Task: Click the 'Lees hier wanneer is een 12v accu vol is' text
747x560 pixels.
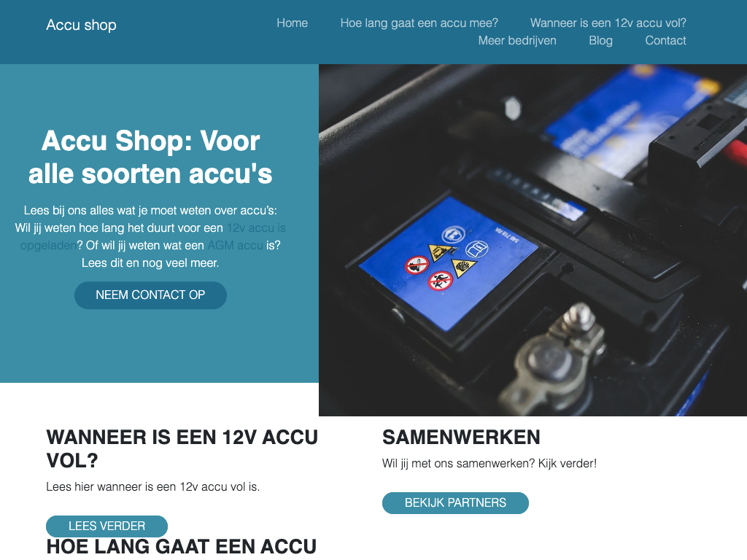Action: [x=153, y=486]
